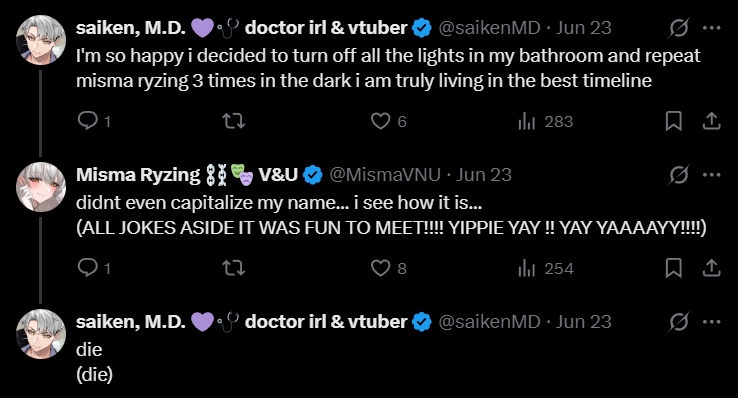Reply to saiken's first bathroom tweet
738x398 pixels.
click(88, 121)
